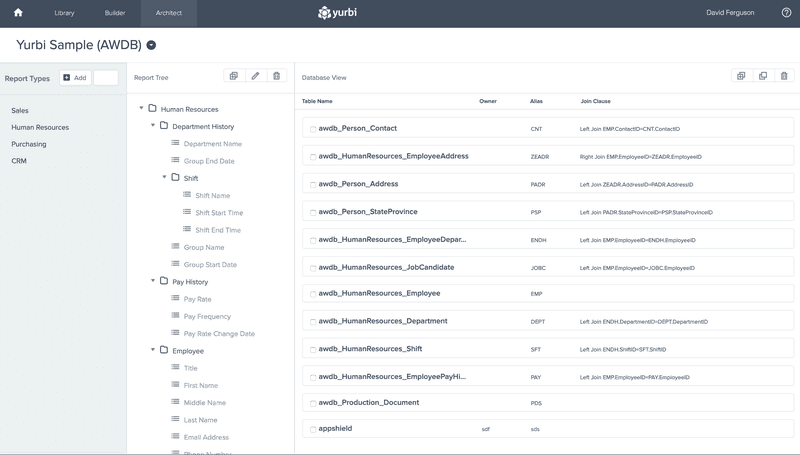
Task: Click the Report Tree copy icon
Action: pyautogui.click(x=234, y=76)
